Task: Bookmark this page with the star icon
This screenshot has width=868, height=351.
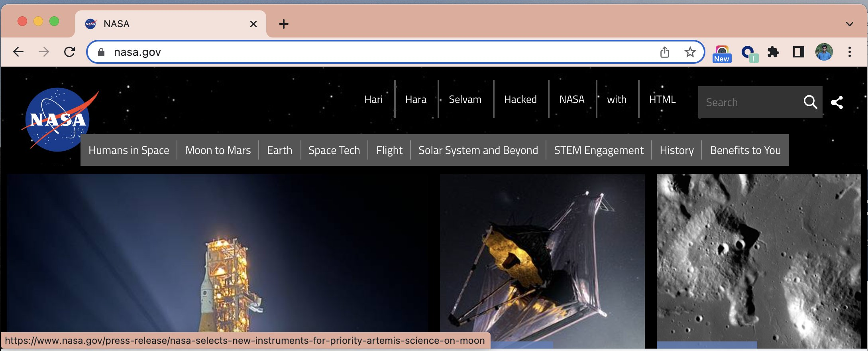Action: pyautogui.click(x=690, y=52)
